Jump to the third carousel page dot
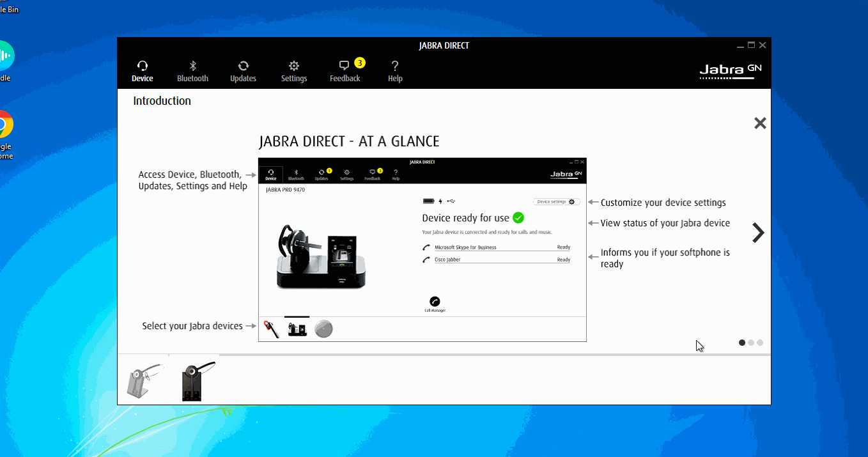 tap(760, 343)
